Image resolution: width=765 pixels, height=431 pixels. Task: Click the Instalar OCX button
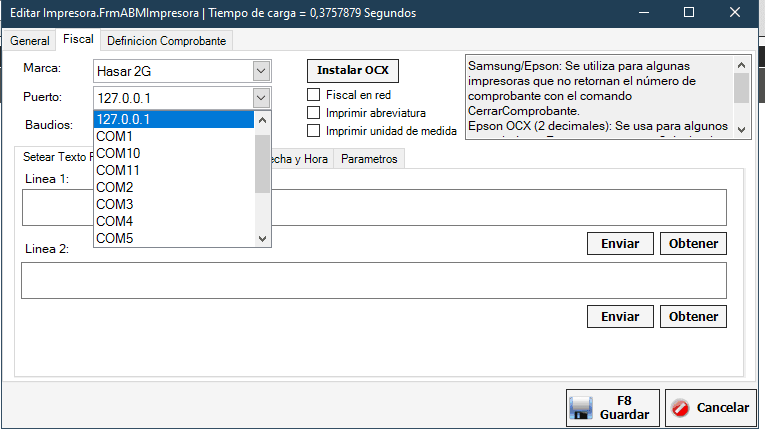[x=352, y=71]
